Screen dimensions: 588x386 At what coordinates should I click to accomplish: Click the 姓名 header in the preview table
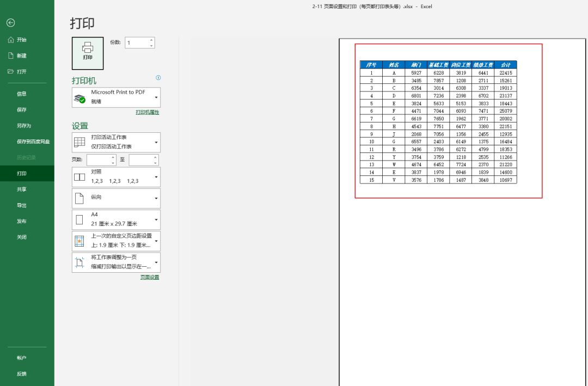[x=394, y=65]
